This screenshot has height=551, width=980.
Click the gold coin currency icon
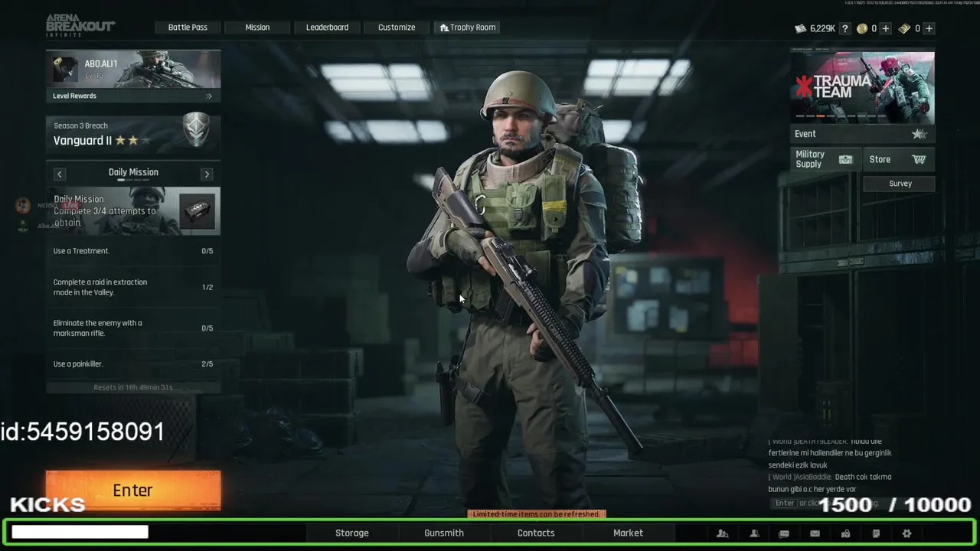(x=862, y=28)
